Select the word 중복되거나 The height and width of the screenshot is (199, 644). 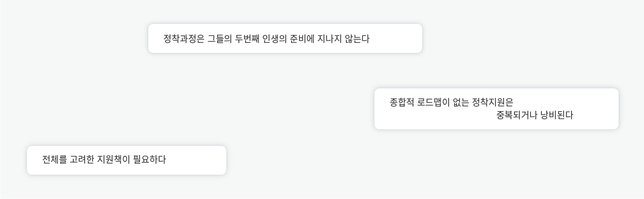[517, 115]
